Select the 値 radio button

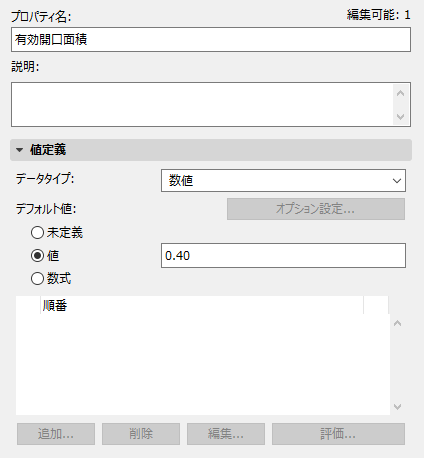point(37,256)
